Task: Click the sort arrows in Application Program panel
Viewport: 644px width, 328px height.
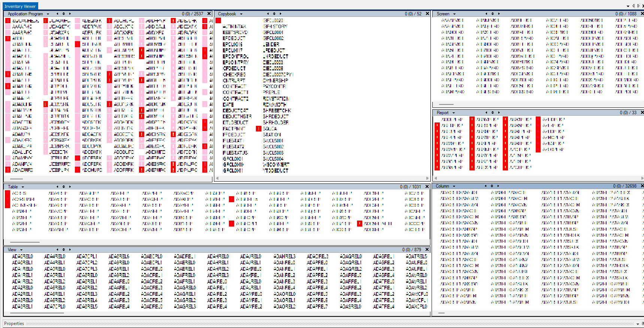Action: 64,14
